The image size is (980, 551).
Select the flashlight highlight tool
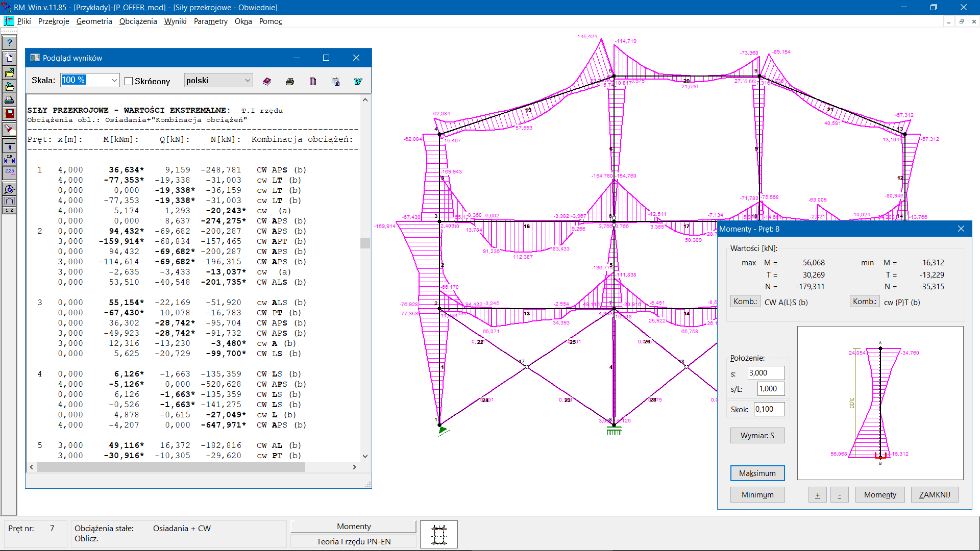point(9,130)
